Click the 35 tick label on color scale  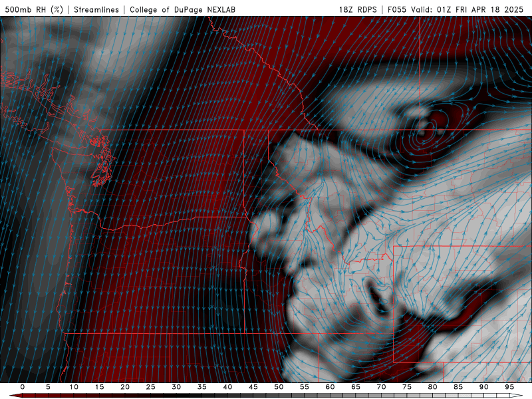click(x=202, y=387)
